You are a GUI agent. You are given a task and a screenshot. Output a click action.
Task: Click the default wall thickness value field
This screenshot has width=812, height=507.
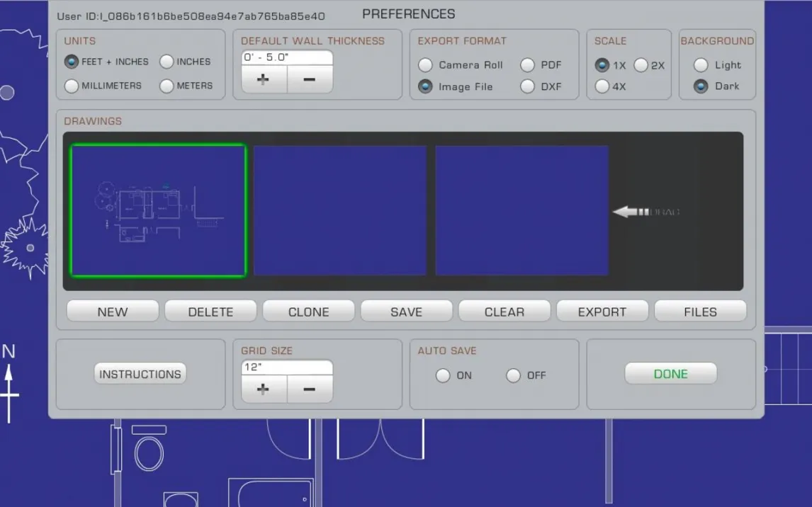pos(286,57)
